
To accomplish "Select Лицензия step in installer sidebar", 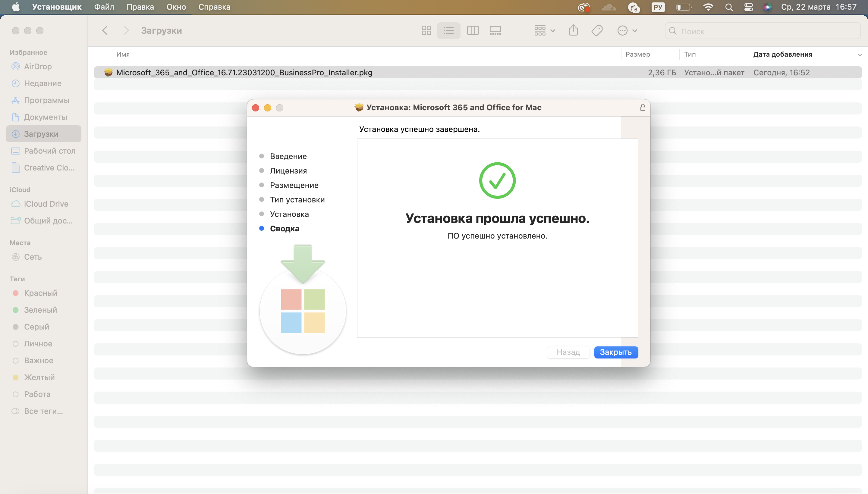I will [288, 170].
